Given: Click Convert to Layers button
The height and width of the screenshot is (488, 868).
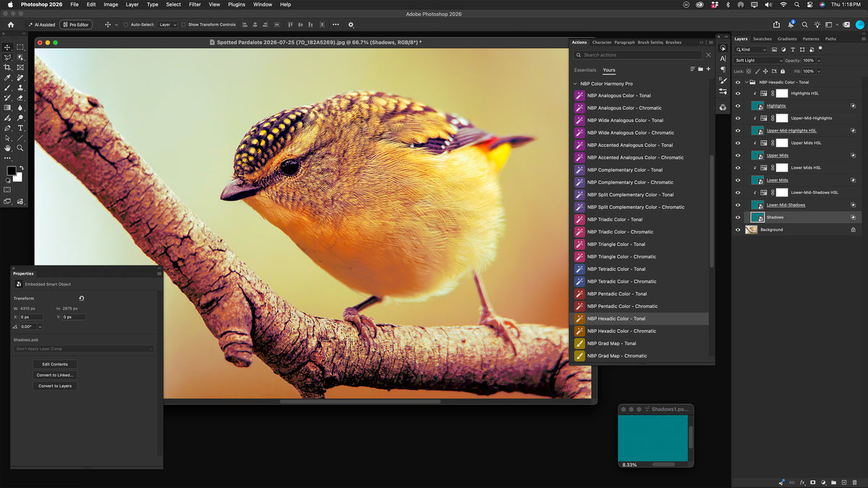Looking at the screenshot, I should (55, 386).
